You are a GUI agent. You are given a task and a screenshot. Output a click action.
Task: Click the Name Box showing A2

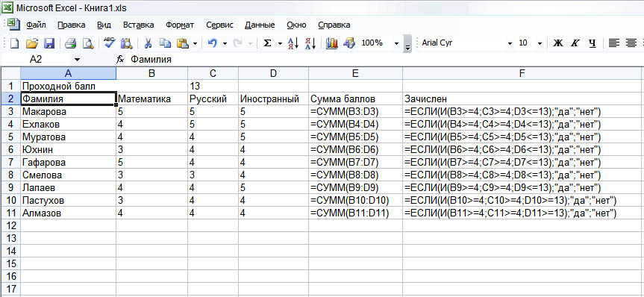pos(36,60)
